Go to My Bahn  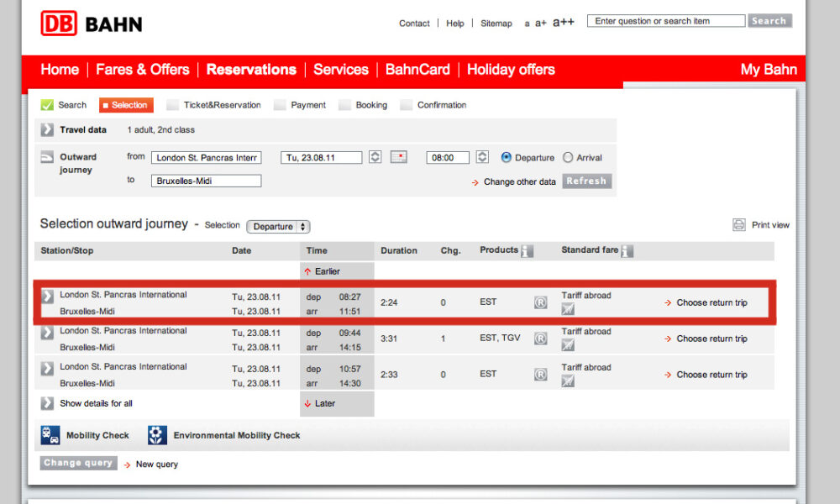769,70
